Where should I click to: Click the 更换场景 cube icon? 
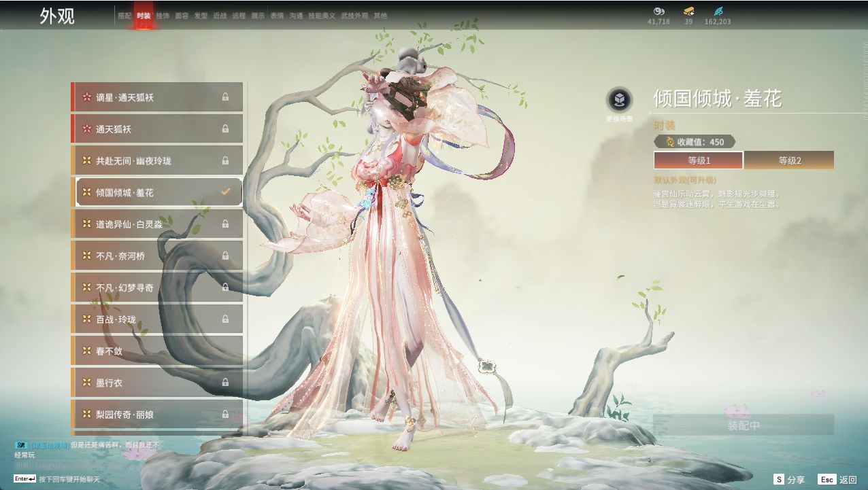tap(620, 100)
